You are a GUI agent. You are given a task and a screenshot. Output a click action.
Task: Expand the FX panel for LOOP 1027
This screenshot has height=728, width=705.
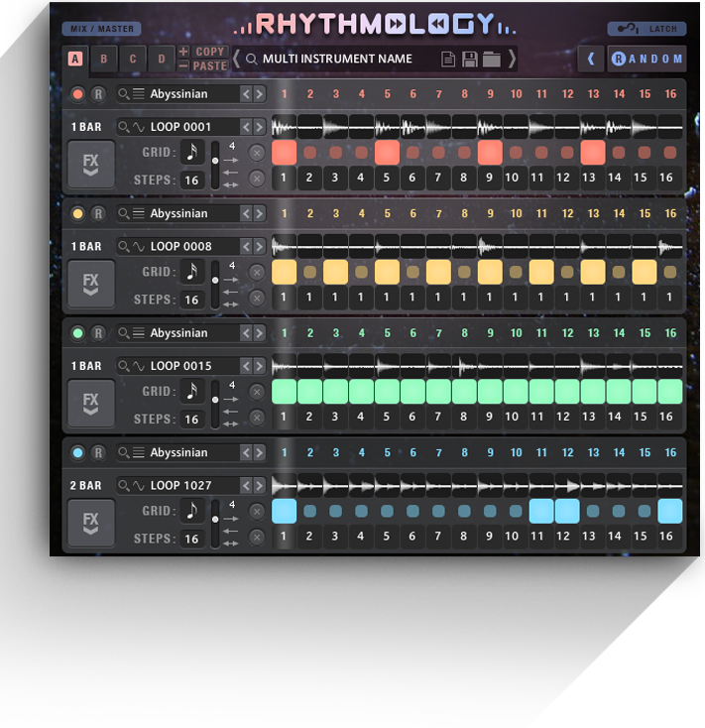[x=91, y=523]
